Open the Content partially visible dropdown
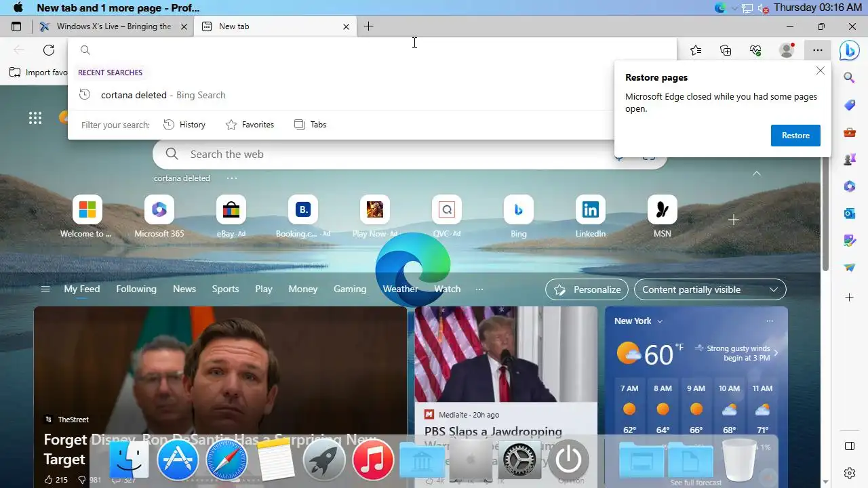 pyautogui.click(x=710, y=289)
